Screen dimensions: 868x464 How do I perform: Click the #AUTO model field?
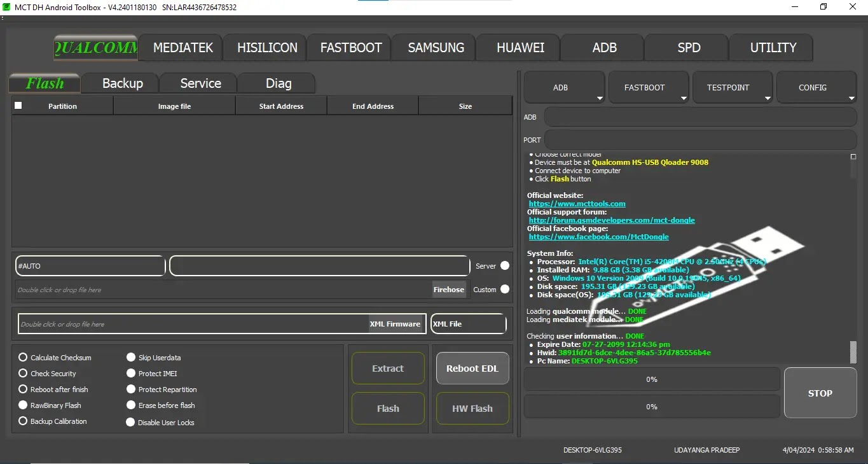90,266
